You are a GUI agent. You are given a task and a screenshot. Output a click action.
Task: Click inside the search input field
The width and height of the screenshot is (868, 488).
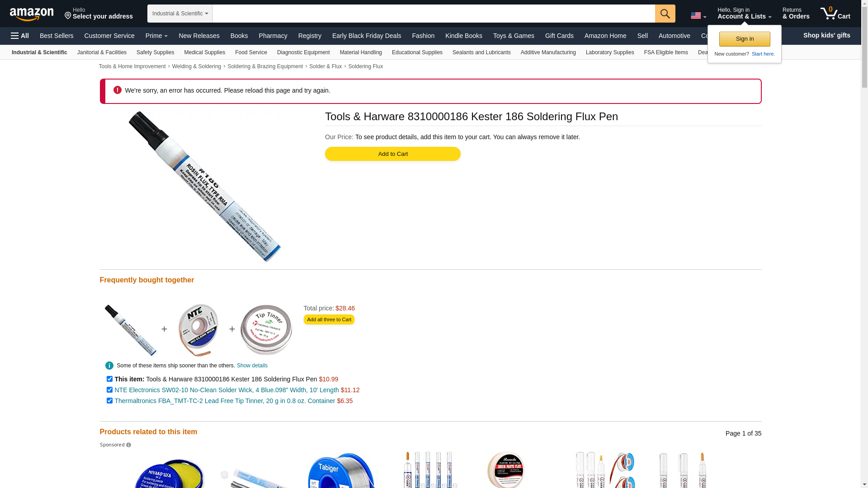[434, 14]
